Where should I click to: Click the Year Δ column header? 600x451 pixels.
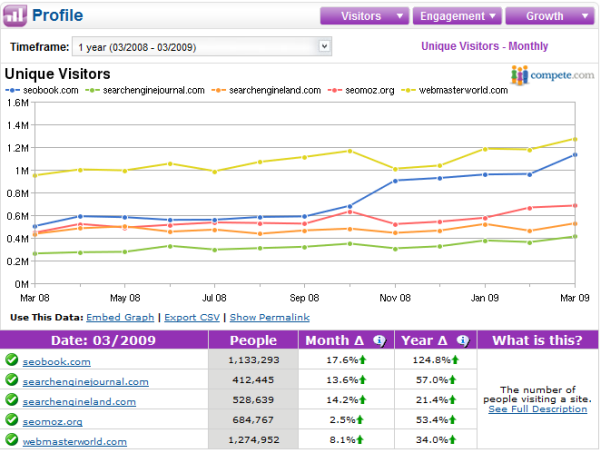pos(435,340)
